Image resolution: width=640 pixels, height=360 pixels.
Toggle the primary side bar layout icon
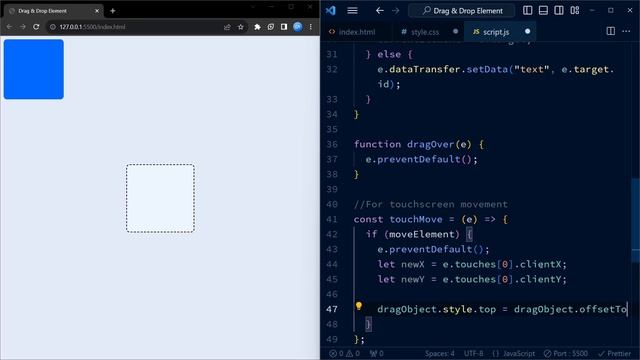pyautogui.click(x=527, y=10)
